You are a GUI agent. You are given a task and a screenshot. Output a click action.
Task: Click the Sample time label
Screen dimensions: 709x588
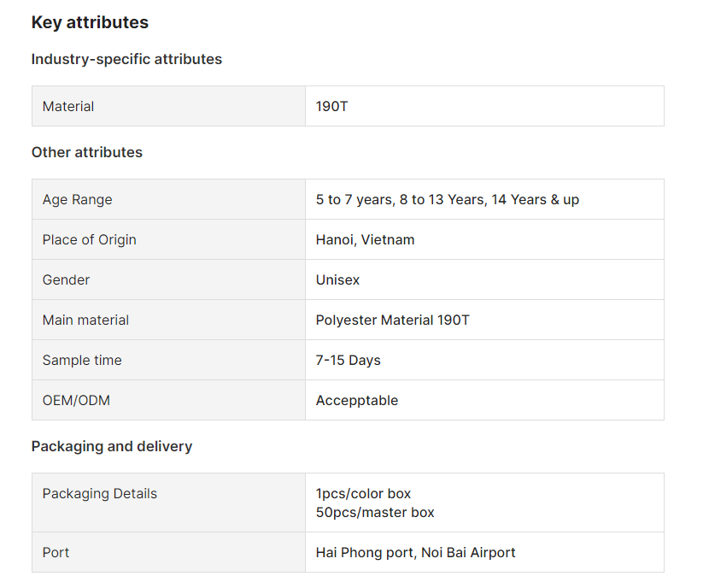click(82, 361)
